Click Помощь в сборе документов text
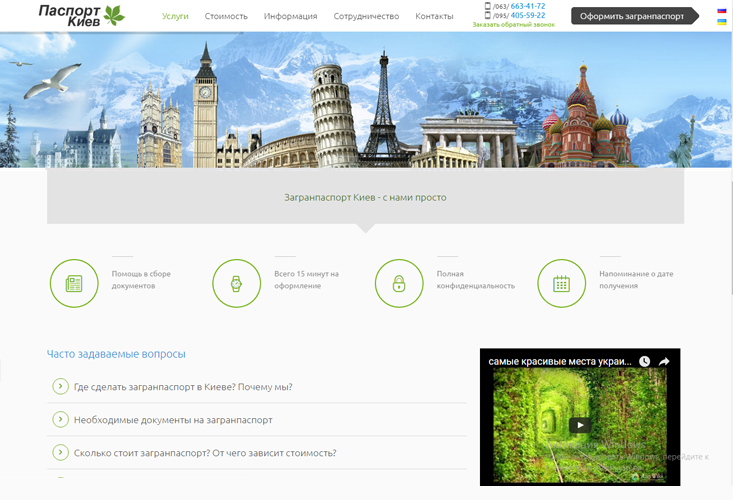The width and height of the screenshot is (733, 500). 141,279
